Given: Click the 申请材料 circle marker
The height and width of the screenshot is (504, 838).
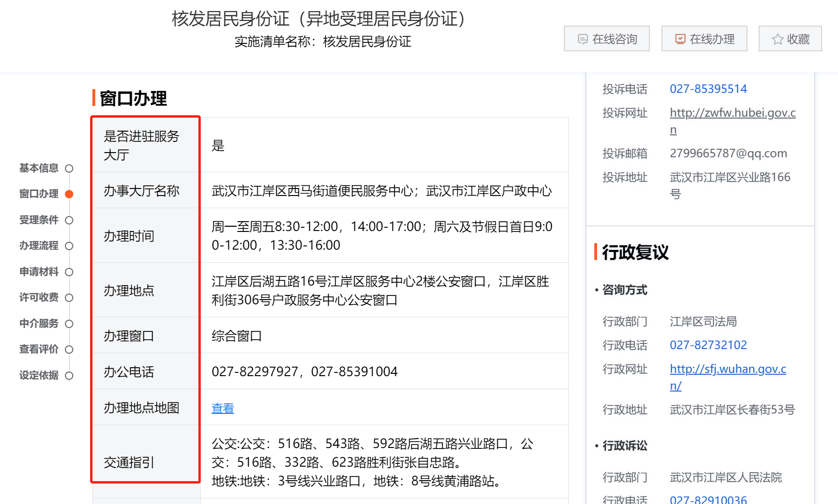Looking at the screenshot, I should pyautogui.click(x=69, y=272).
